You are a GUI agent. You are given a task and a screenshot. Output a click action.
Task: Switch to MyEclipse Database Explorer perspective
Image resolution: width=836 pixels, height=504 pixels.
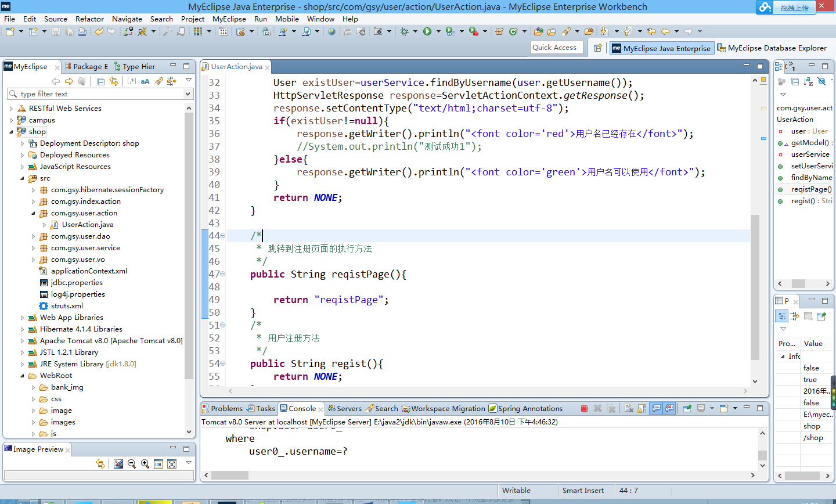[772, 48]
